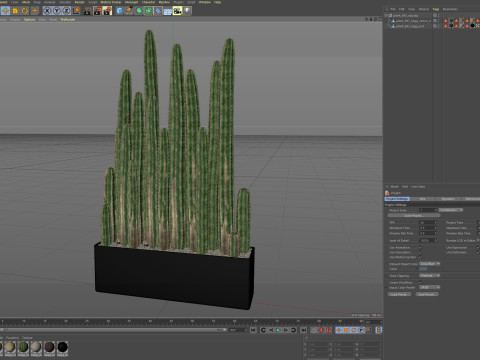Screen dimensions: 480x360
Task: Switch to the Dynamics tab
Action: pyautogui.click(x=448, y=199)
